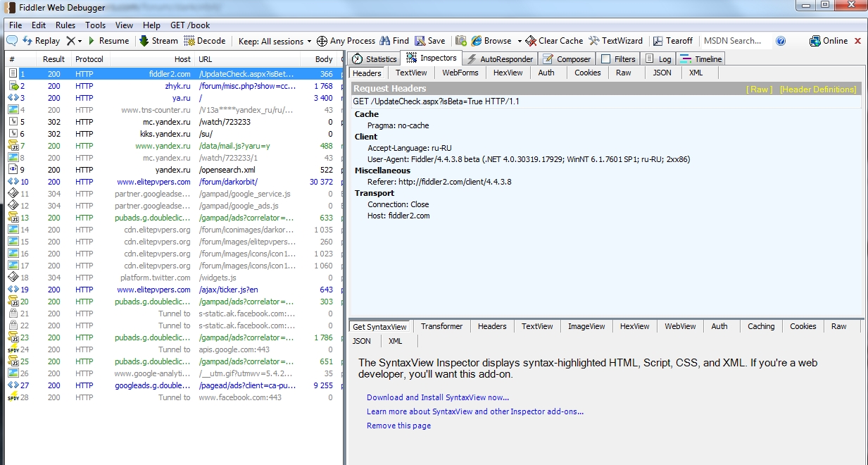Image resolution: width=868 pixels, height=465 pixels.
Task: Click the Header Definitions link
Action: [817, 89]
